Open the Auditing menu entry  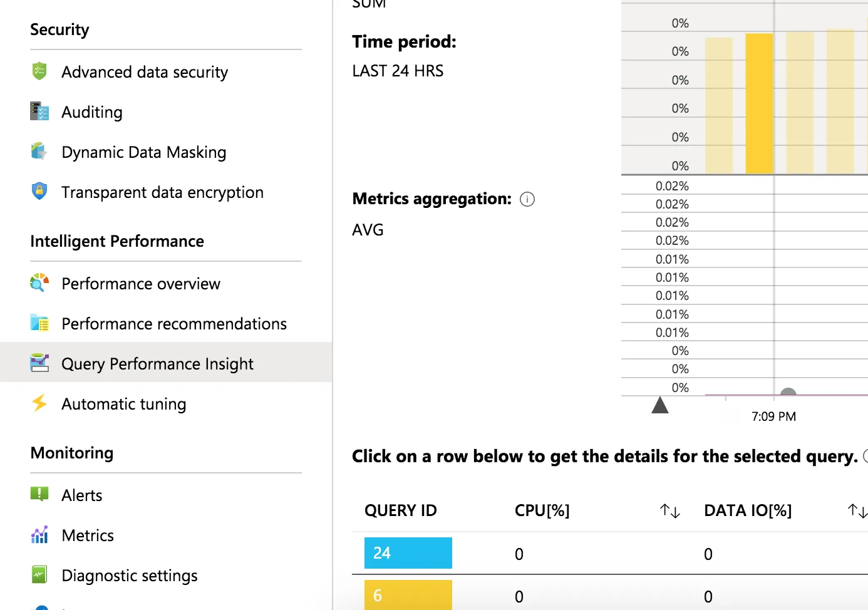[x=92, y=112]
